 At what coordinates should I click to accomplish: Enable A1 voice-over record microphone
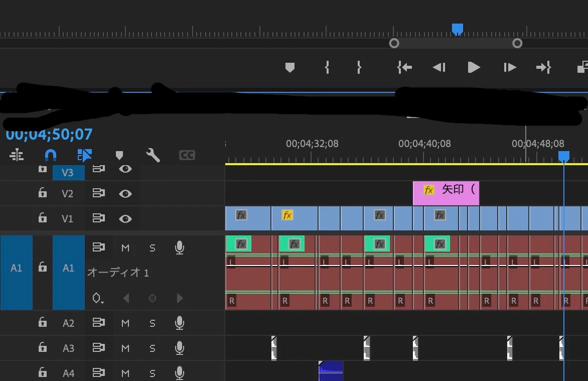click(x=180, y=248)
